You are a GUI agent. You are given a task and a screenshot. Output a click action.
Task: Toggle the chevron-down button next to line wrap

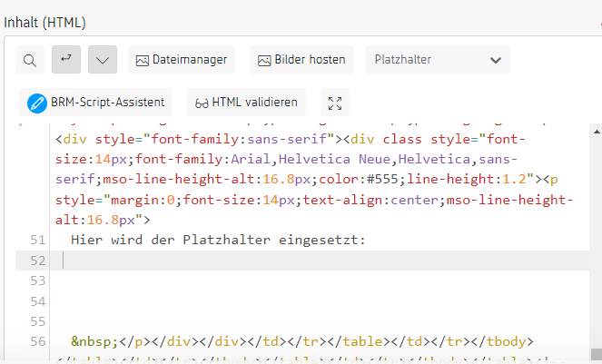click(x=103, y=60)
